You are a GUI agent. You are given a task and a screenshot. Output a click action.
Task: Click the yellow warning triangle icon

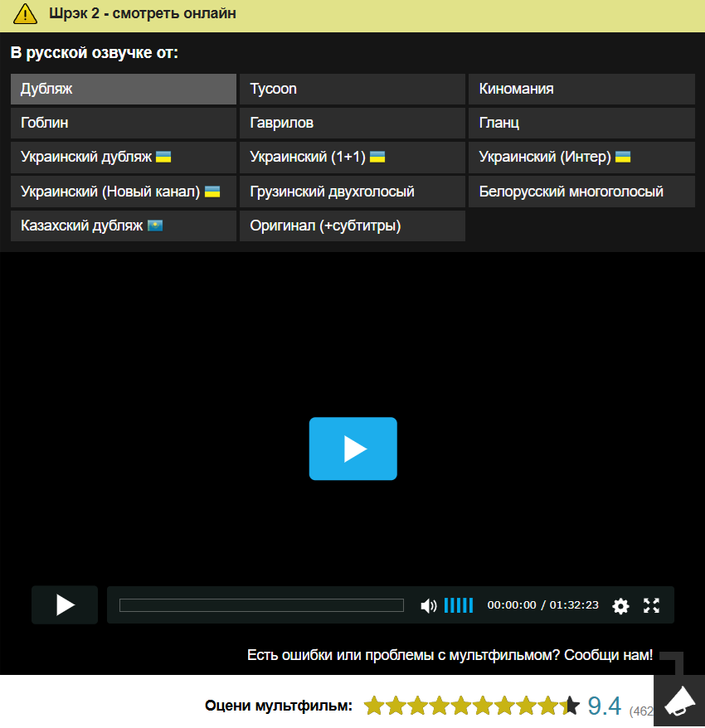(25, 14)
